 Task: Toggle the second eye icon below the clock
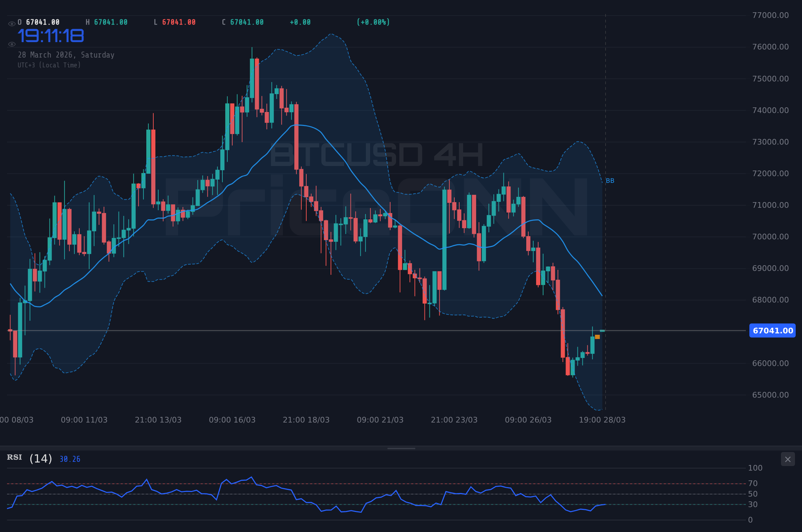12,44
